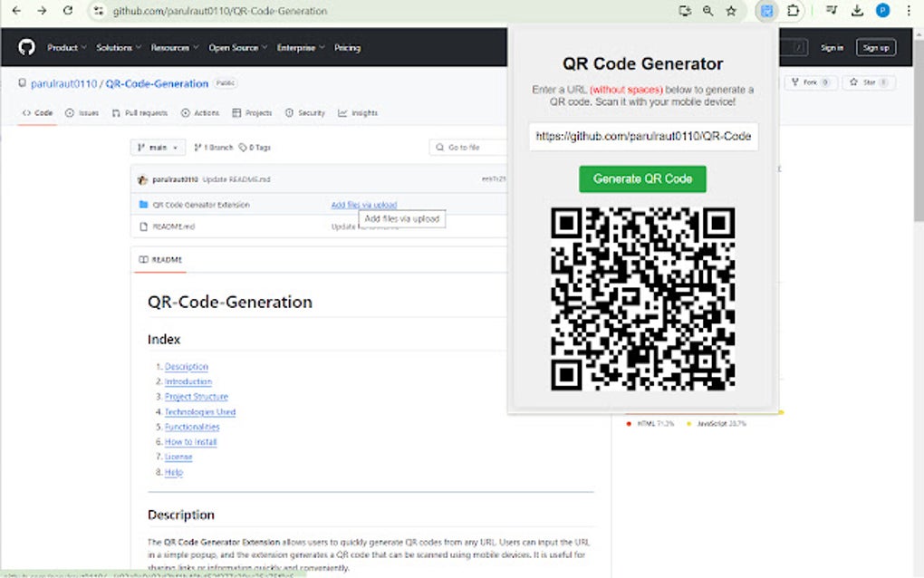924x578 pixels.
Task: Open the main branch dropdown
Action: (x=157, y=147)
